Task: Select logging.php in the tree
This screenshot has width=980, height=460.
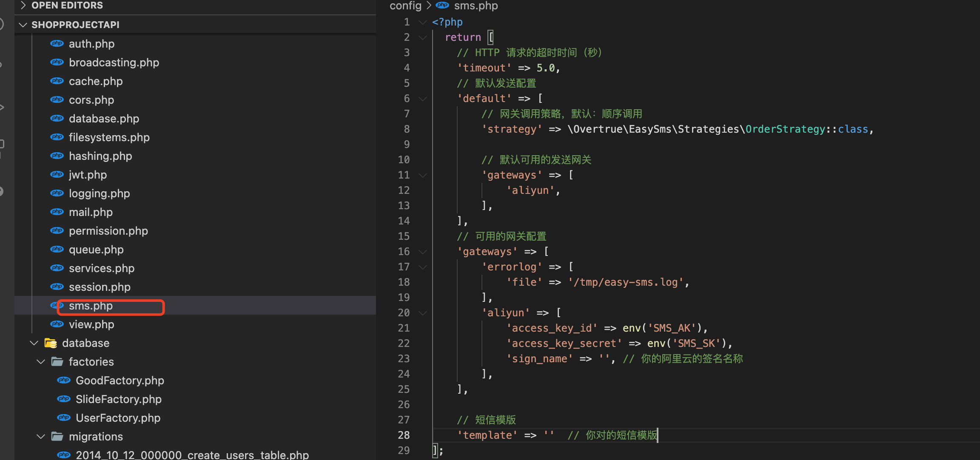Action: tap(100, 193)
